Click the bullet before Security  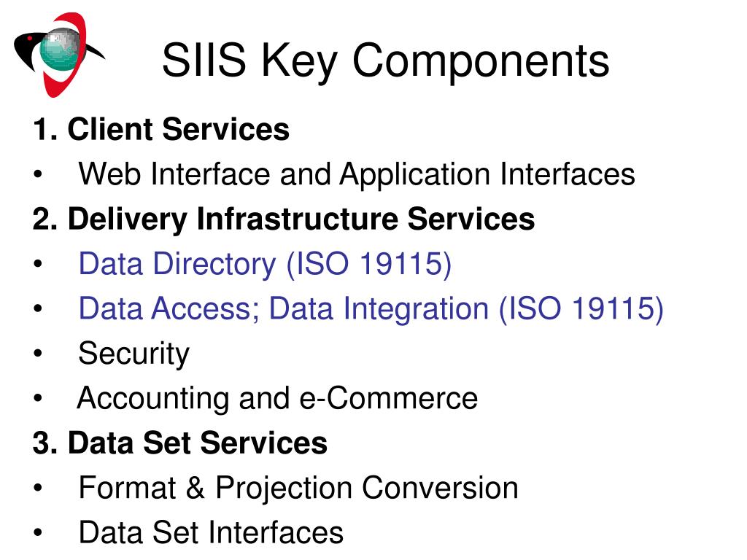click(x=38, y=354)
